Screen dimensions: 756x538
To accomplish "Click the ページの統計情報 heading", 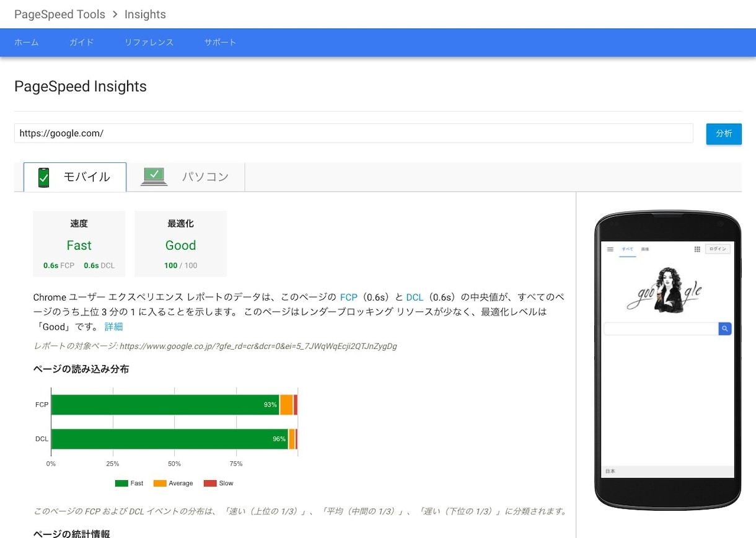I will (72, 534).
